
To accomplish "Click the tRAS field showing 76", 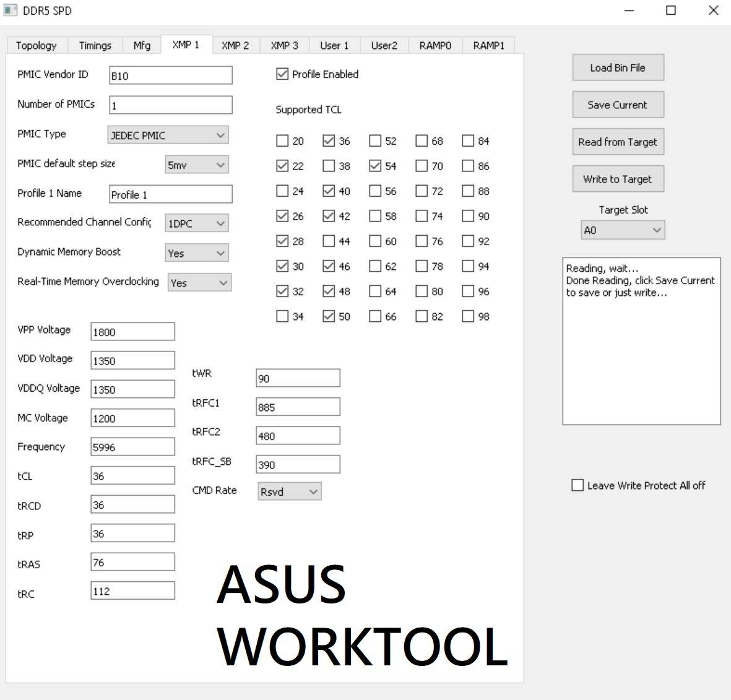I will 133,562.
